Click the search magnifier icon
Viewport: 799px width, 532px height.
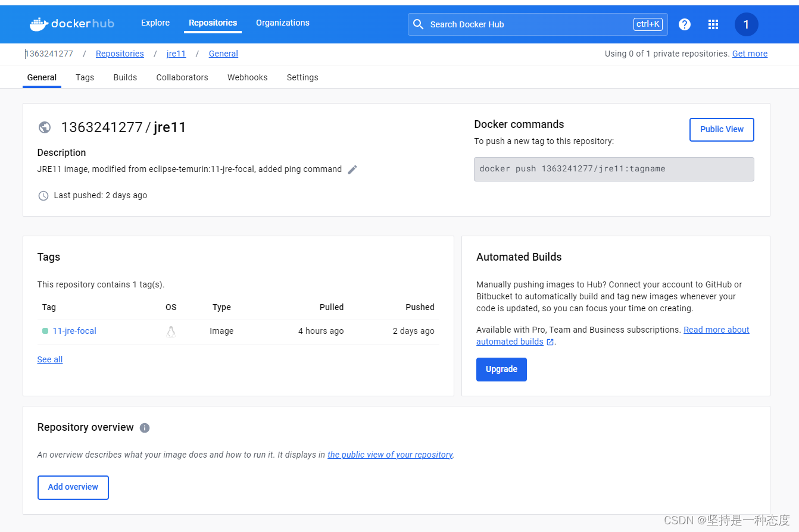point(419,24)
